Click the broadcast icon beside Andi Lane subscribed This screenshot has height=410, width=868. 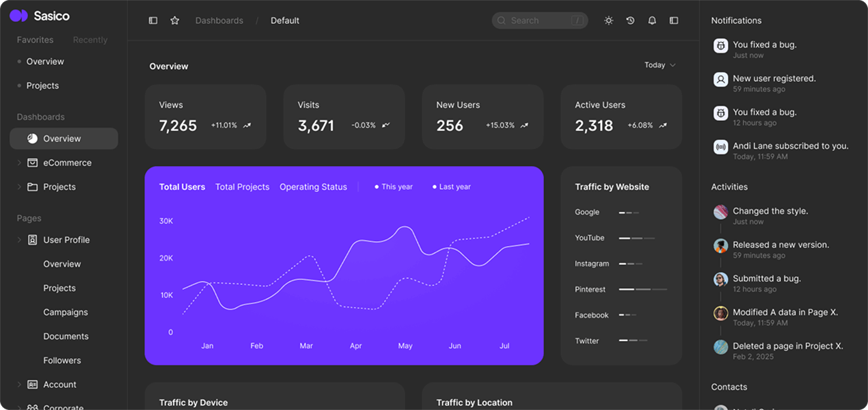pos(720,147)
